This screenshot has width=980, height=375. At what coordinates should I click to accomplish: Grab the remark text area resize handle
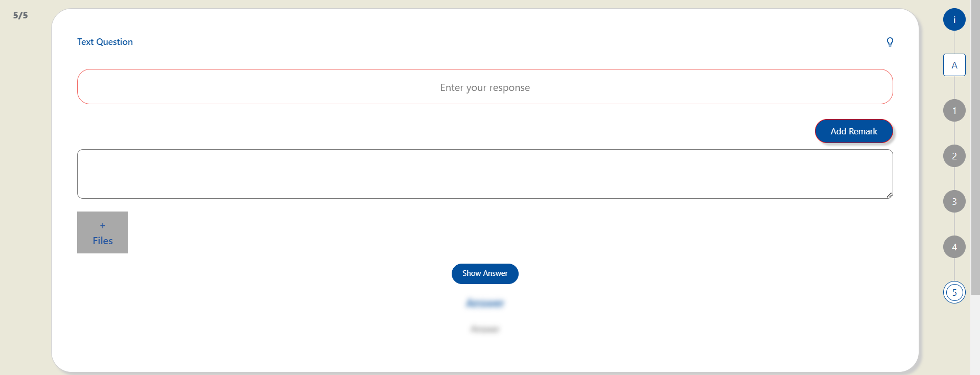tap(889, 195)
